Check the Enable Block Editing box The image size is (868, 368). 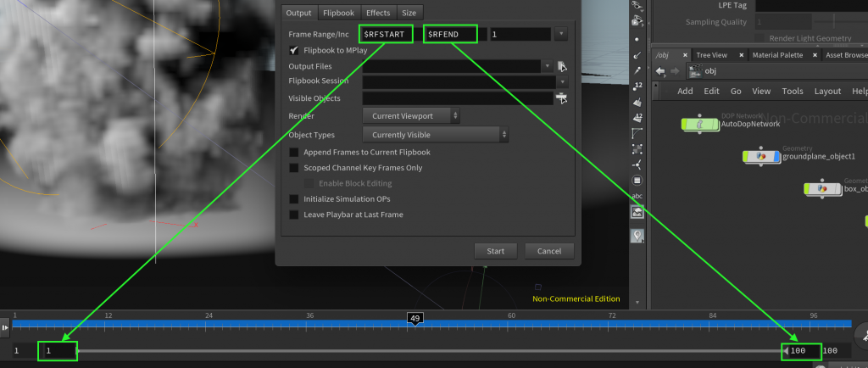coord(309,183)
